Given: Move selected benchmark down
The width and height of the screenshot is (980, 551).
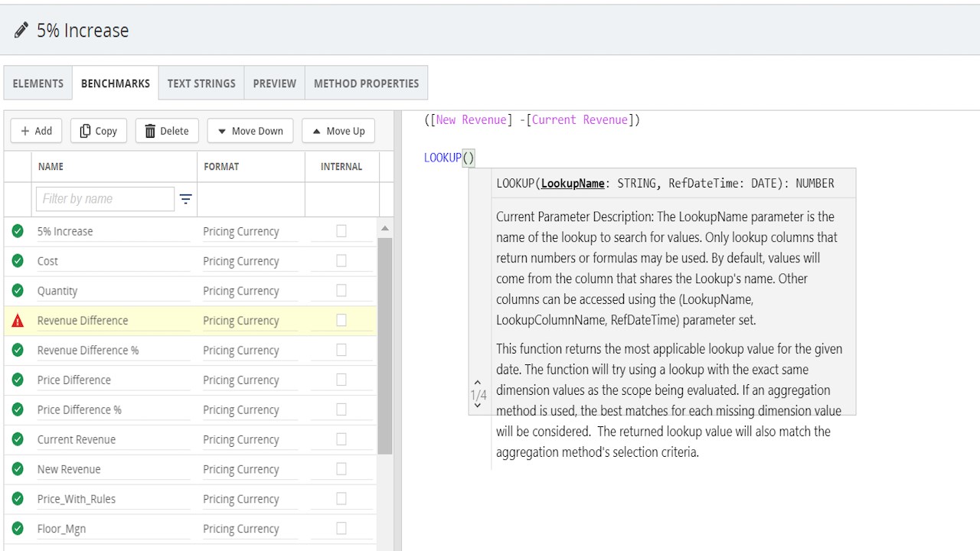Looking at the screenshot, I should click(250, 131).
